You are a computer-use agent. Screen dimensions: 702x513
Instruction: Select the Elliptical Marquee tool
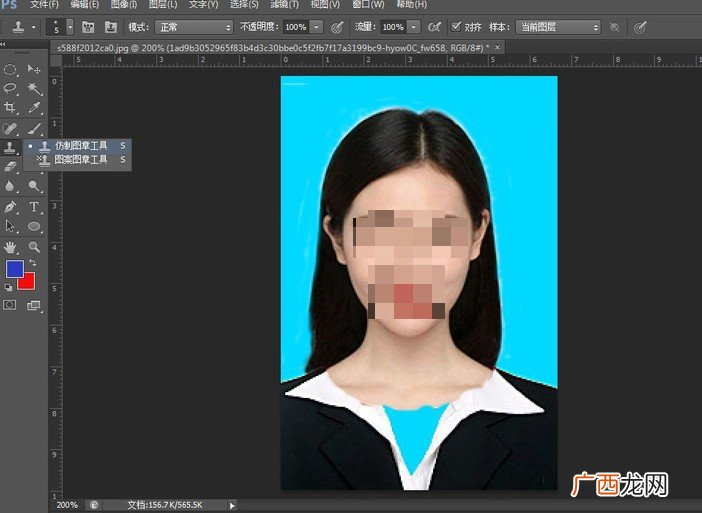[x=10, y=69]
